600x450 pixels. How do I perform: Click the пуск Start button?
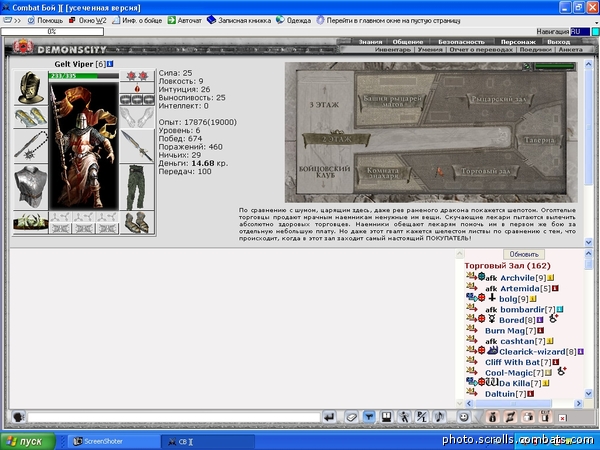pos(28,441)
